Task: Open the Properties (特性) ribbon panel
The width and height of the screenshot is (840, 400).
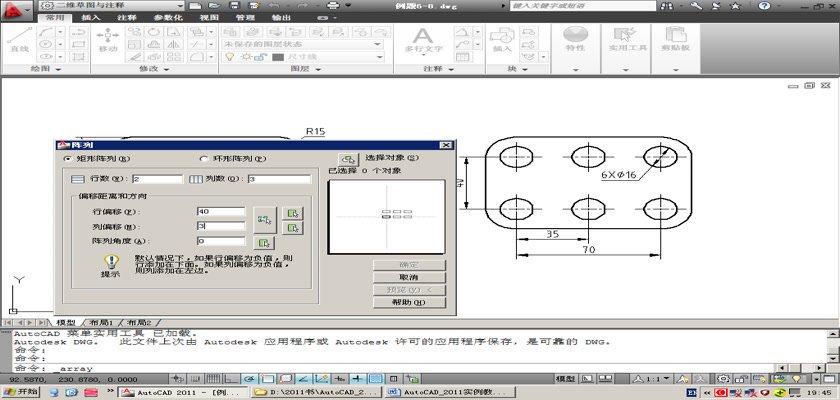Action: 575,40
